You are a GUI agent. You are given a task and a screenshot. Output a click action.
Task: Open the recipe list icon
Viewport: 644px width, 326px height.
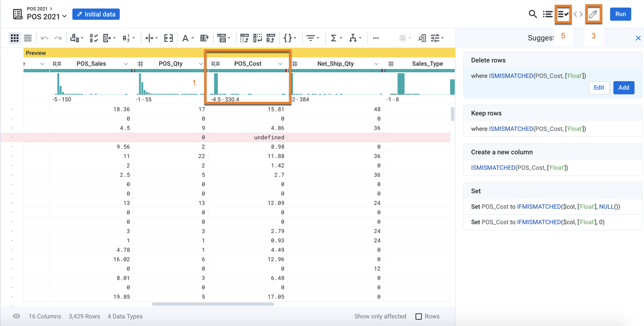[x=547, y=14]
